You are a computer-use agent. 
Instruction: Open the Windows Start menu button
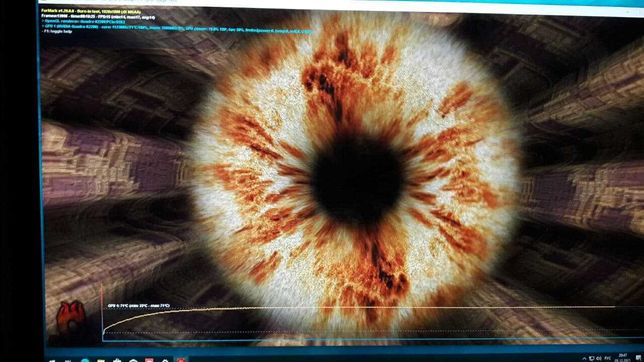coord(52,360)
